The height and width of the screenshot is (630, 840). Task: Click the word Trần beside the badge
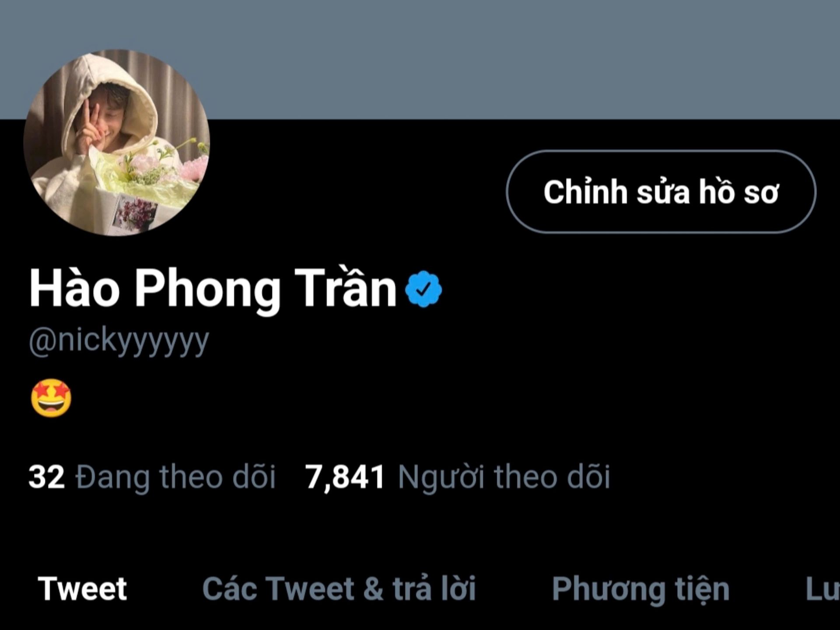pyautogui.click(x=345, y=288)
